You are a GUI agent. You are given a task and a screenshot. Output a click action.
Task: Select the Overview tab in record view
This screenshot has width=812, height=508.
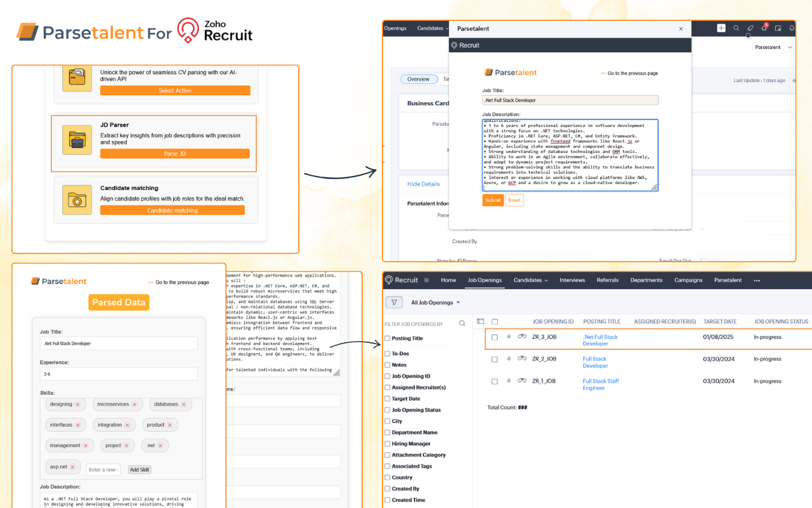[418, 79]
